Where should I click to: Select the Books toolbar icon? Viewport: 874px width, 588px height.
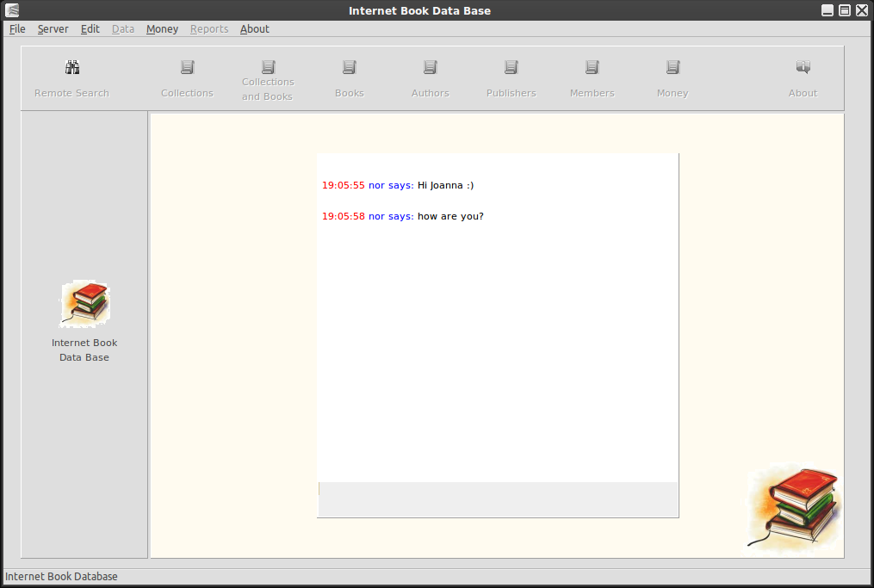pyautogui.click(x=350, y=67)
